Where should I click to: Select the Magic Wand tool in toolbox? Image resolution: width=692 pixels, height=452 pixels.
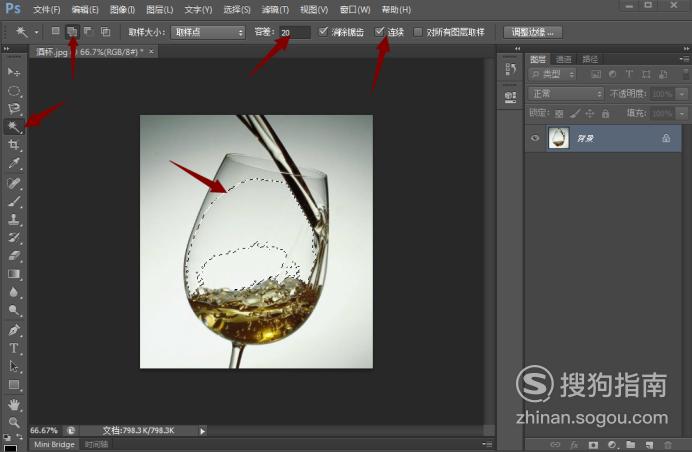[x=14, y=127]
